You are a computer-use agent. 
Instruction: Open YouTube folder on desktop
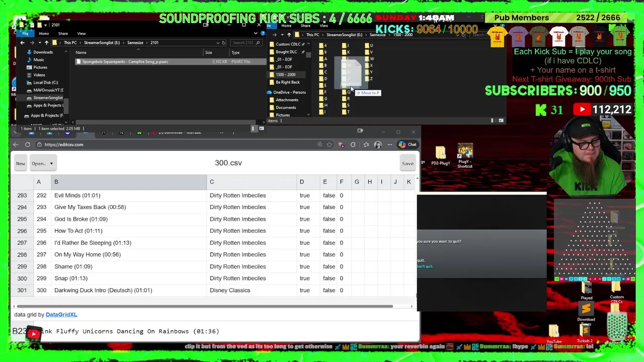(554, 334)
